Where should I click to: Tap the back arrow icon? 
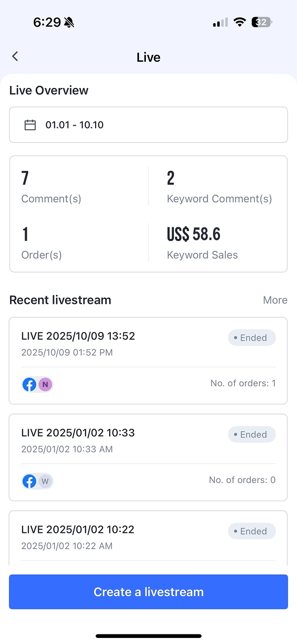click(15, 56)
